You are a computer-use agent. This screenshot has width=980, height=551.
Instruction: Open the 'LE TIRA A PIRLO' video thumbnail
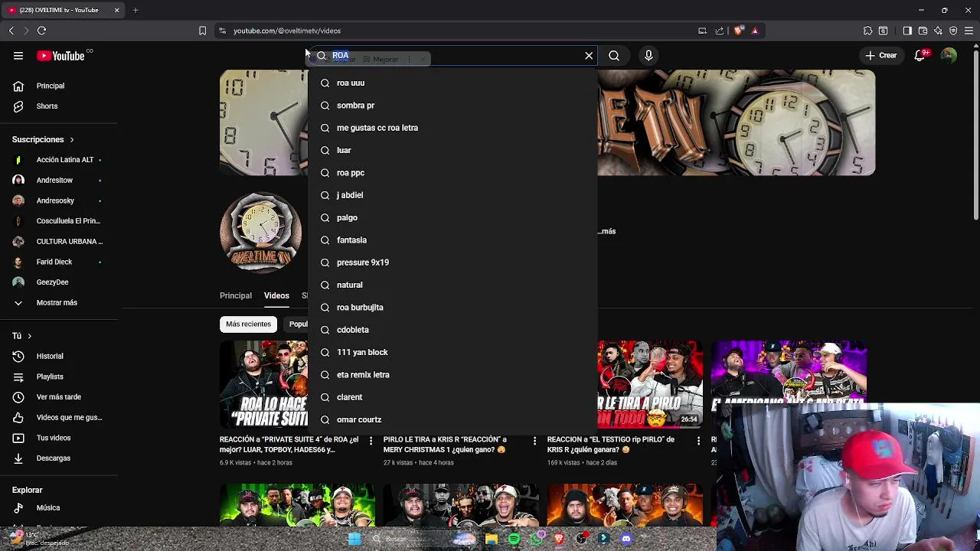[650, 384]
